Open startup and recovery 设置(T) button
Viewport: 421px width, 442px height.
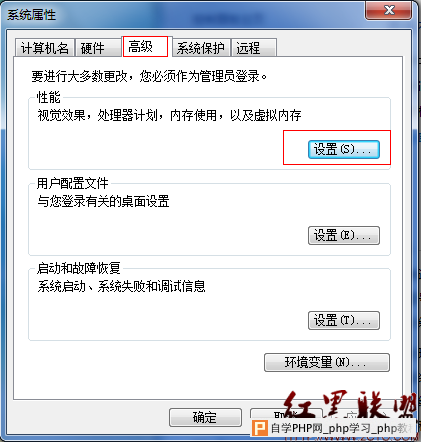(344, 320)
